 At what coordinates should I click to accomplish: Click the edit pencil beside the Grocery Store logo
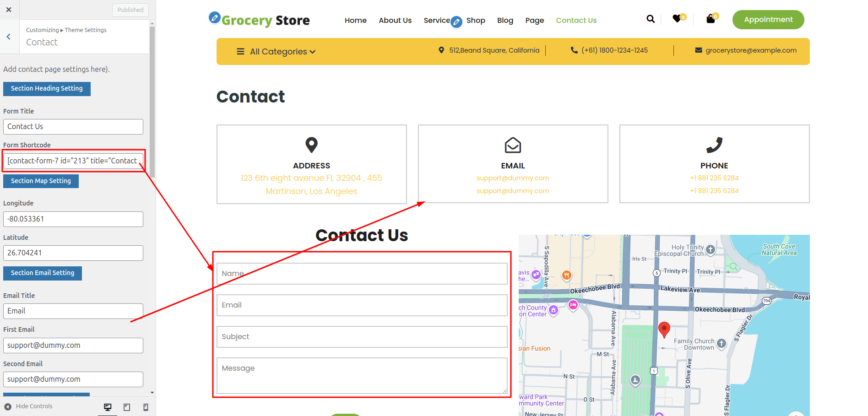tap(214, 17)
